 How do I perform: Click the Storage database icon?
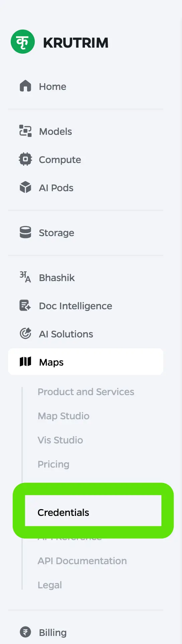click(x=25, y=232)
